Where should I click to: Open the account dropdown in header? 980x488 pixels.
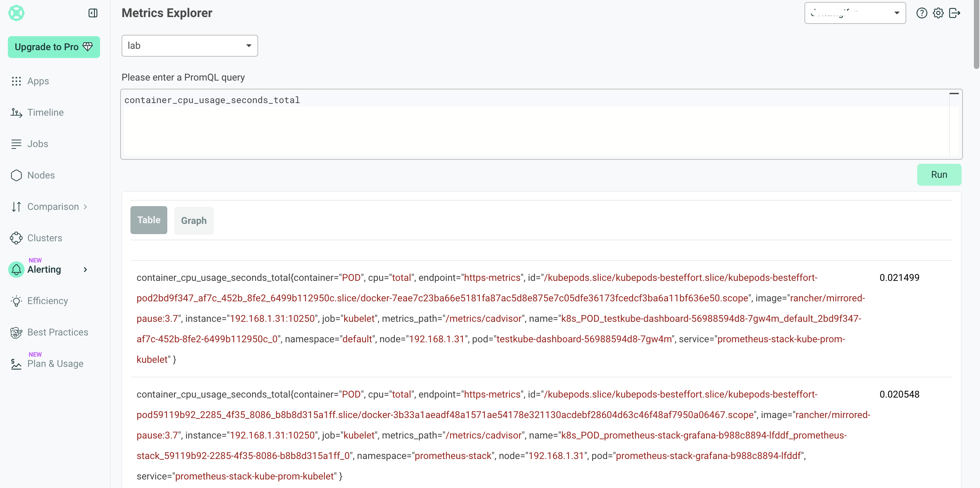pos(855,13)
